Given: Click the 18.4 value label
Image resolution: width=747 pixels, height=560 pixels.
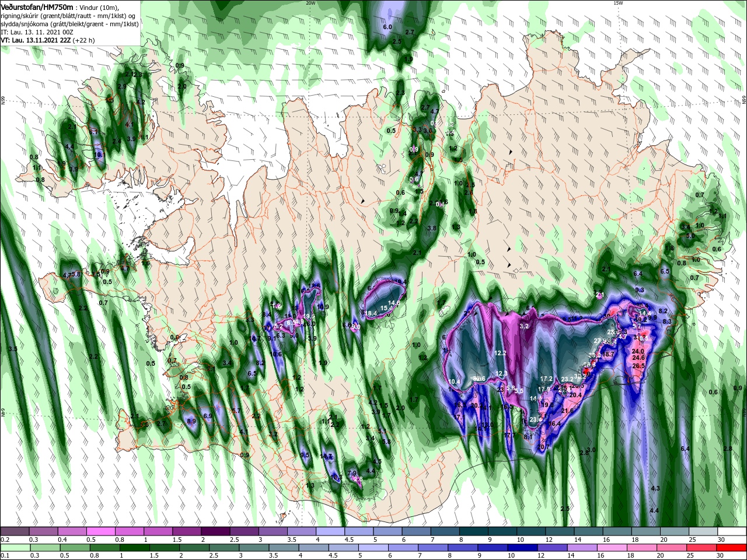Looking at the screenshot, I should point(371,313).
